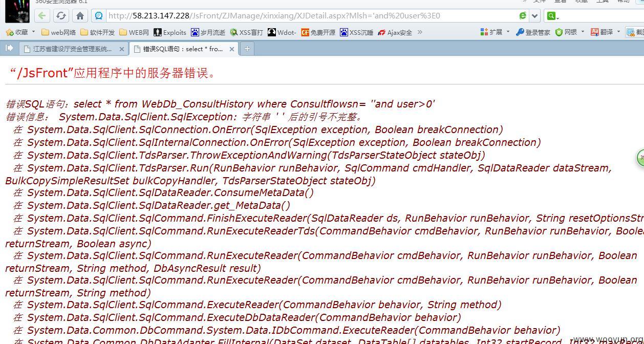
Task: Click the 翻译 translate tool
Action: pyautogui.click(x=602, y=32)
